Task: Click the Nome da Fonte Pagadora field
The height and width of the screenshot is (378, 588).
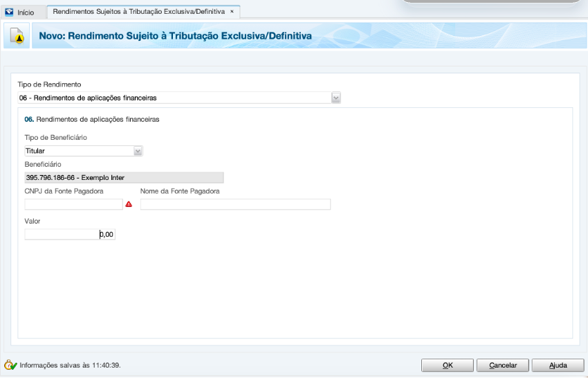Action: tap(235, 204)
